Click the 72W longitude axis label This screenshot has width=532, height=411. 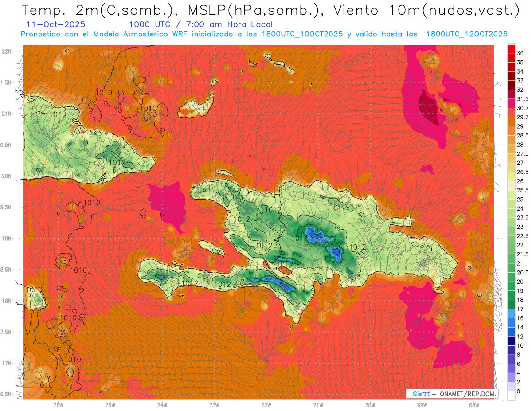266,405
